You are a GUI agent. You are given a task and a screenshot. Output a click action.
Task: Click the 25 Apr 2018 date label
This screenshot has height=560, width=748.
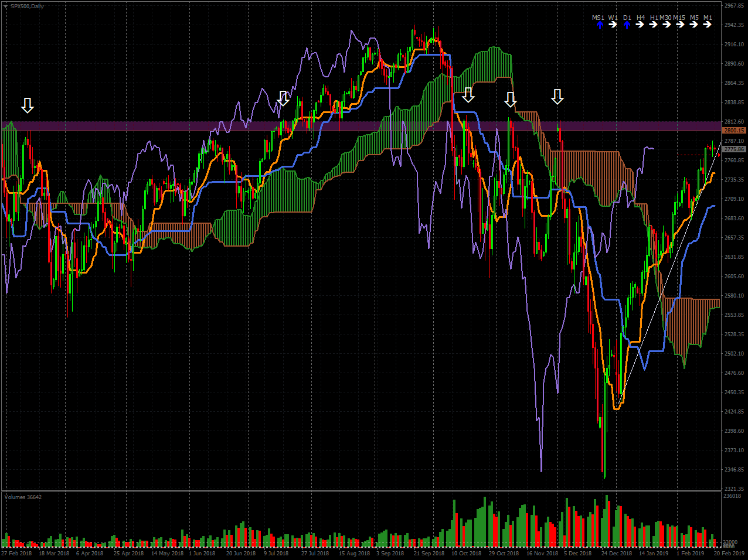pyautogui.click(x=128, y=554)
